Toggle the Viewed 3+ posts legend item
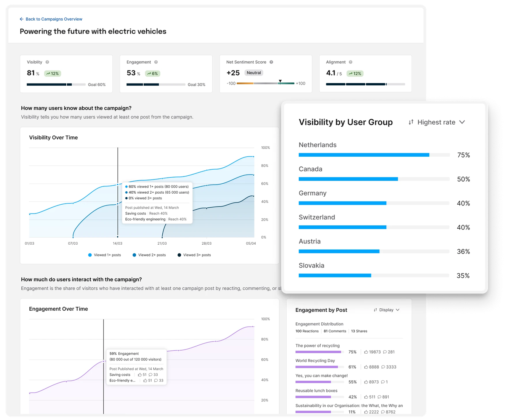The image size is (506, 420). 194,255
